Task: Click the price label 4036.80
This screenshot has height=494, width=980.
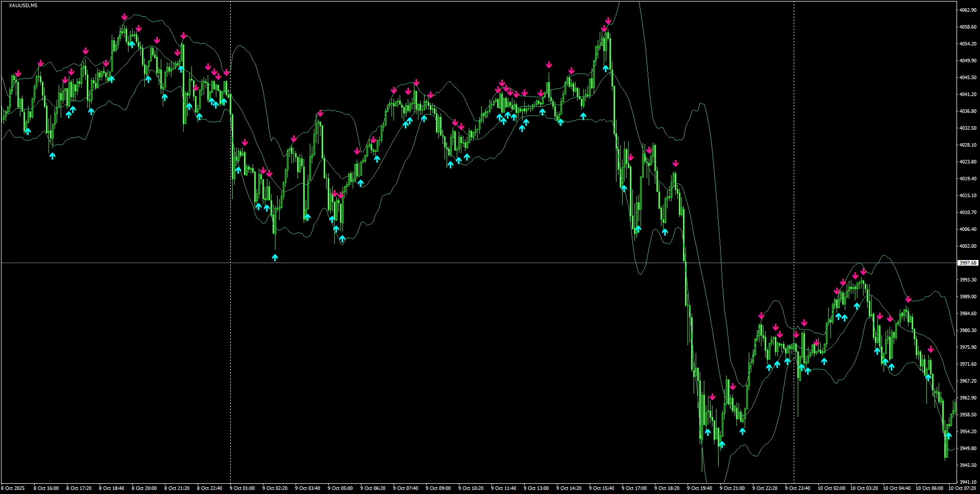Action: [968, 111]
